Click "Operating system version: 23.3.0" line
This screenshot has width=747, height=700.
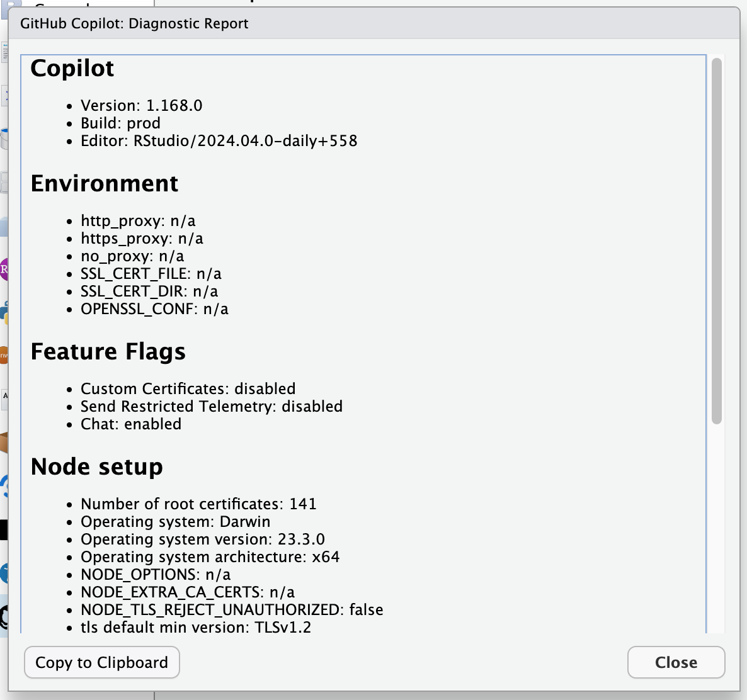[203, 539]
